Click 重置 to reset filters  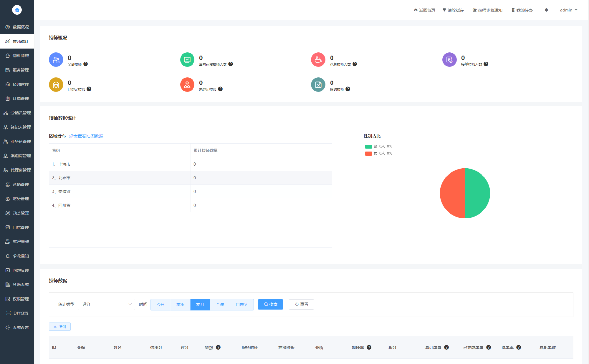click(301, 304)
